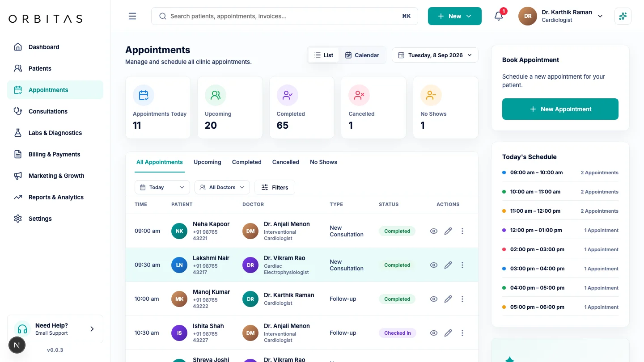Image resolution: width=644 pixels, height=362 pixels.
Task: Click the ORBITAS logo
Action: [x=46, y=19]
